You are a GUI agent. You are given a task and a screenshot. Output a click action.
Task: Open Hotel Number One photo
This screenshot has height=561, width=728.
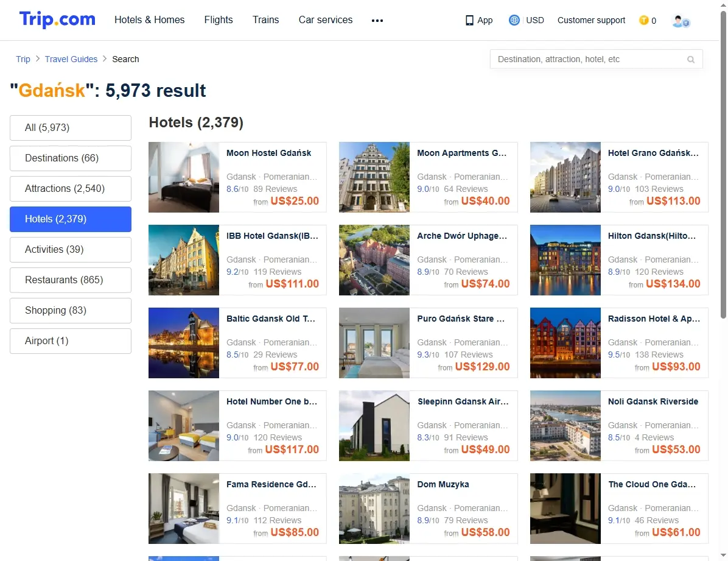[184, 425]
